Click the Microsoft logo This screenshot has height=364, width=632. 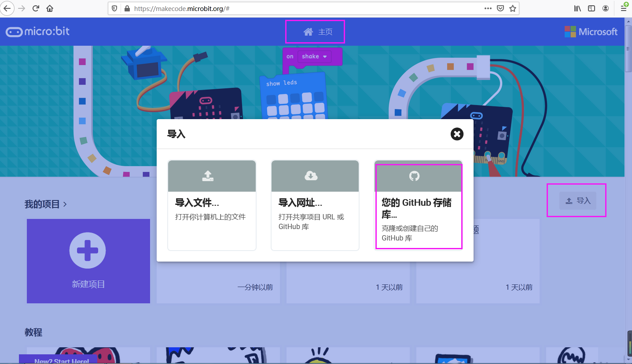click(591, 31)
